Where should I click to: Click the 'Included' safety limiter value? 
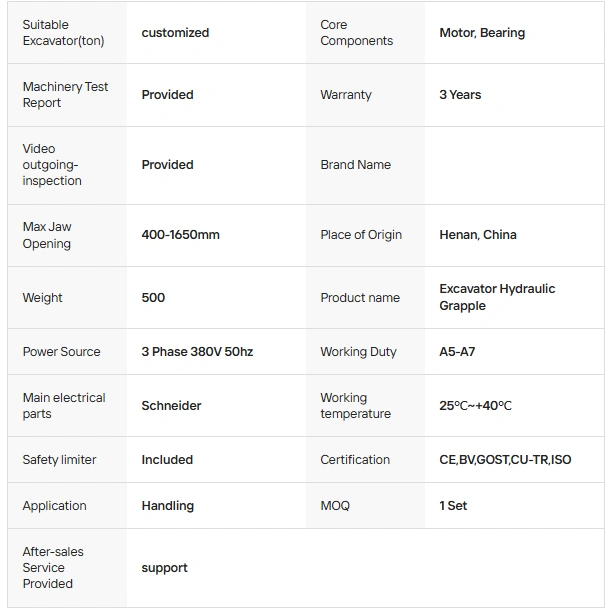tap(167, 460)
